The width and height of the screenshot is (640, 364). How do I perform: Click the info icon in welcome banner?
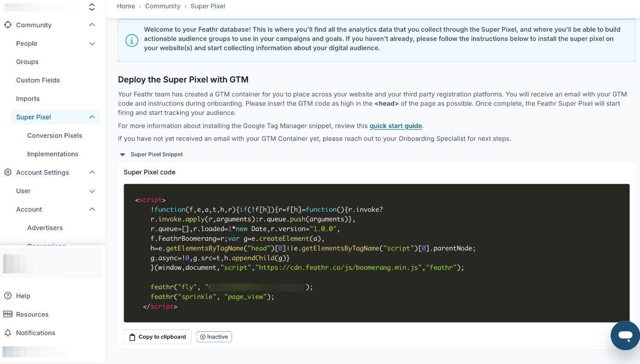click(x=132, y=41)
